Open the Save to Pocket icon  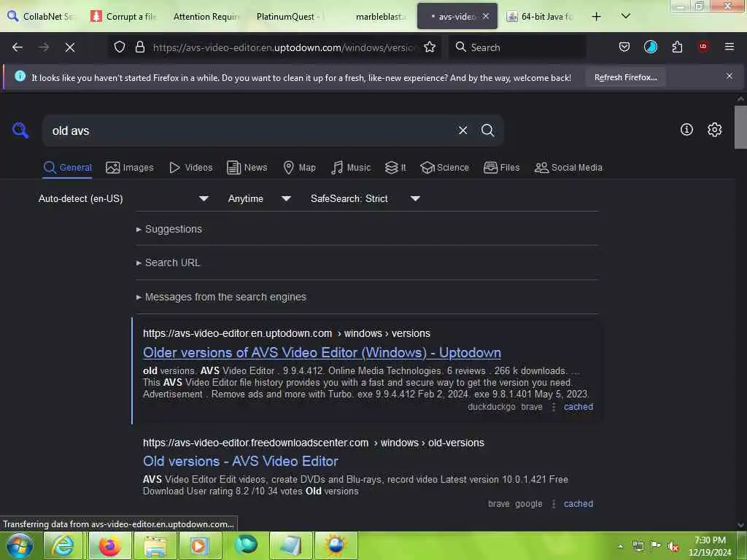(x=624, y=47)
